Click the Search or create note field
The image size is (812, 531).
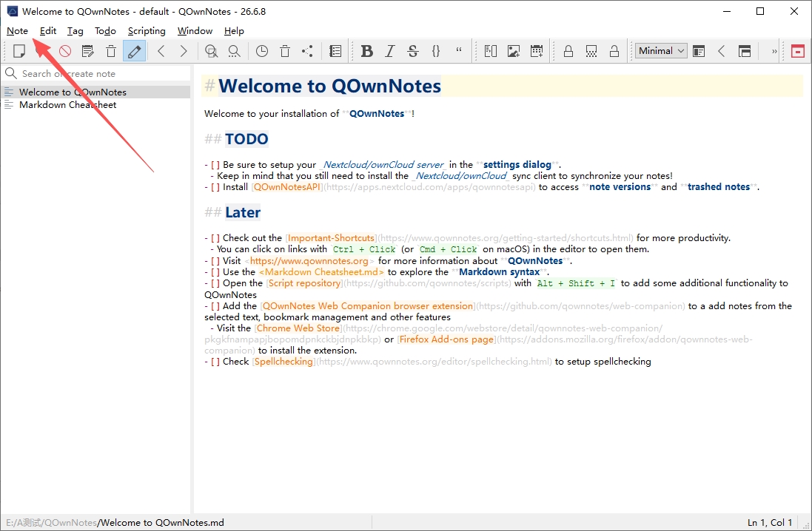point(96,73)
